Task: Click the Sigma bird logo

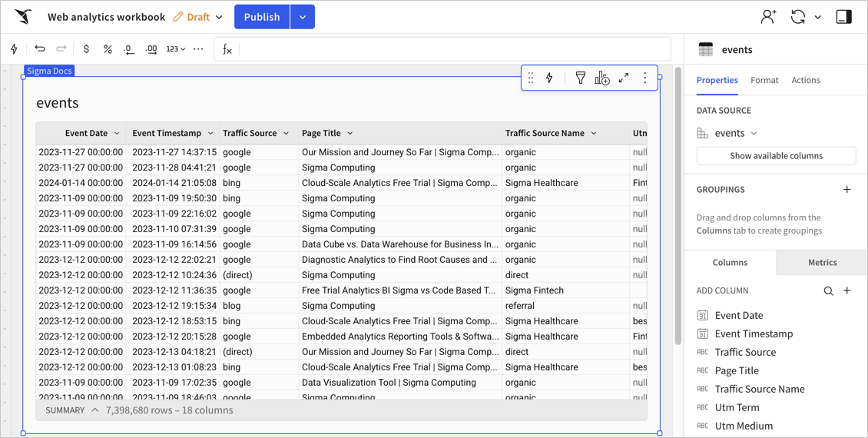Action: pos(23,17)
